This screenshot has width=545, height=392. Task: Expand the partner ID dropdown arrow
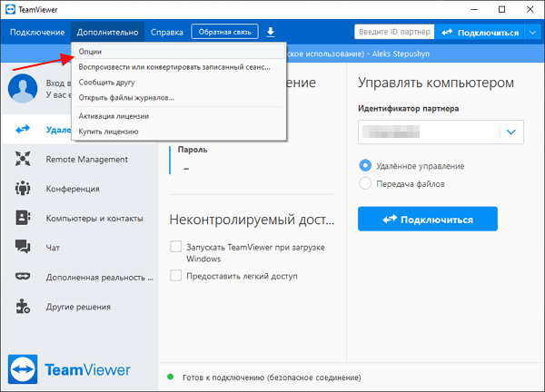(x=510, y=132)
